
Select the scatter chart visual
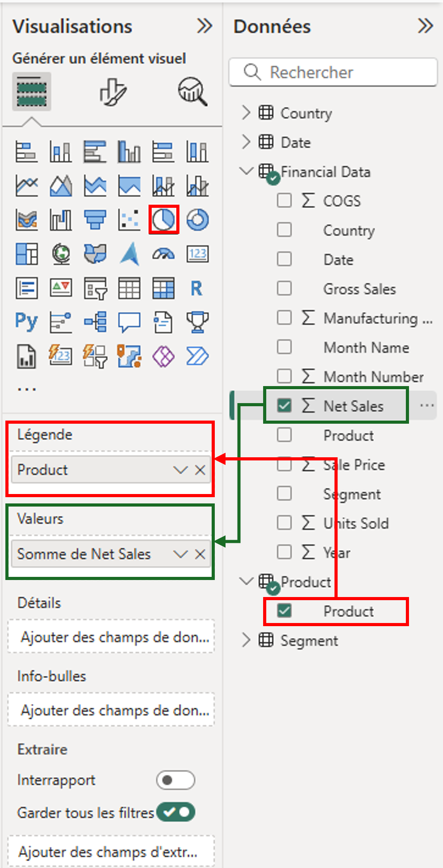(129, 219)
